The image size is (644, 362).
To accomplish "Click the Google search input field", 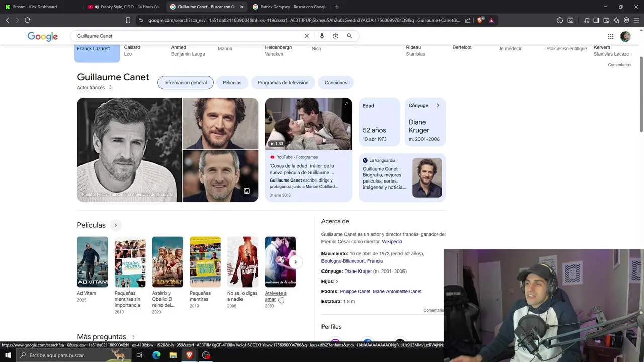I will pyautogui.click(x=189, y=36).
